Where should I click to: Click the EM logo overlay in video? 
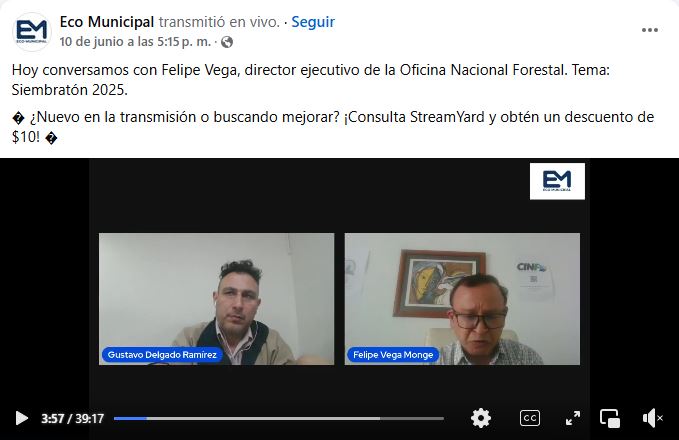(x=557, y=181)
